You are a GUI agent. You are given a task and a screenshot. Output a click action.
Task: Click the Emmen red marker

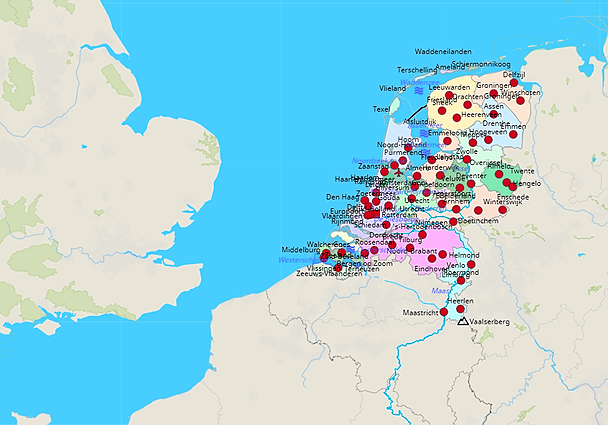(x=513, y=134)
